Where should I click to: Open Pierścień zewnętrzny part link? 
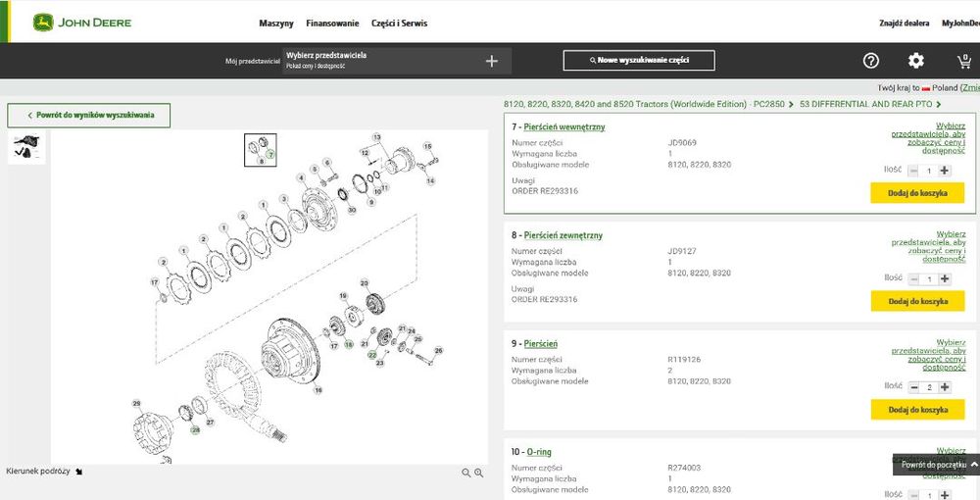(563, 235)
